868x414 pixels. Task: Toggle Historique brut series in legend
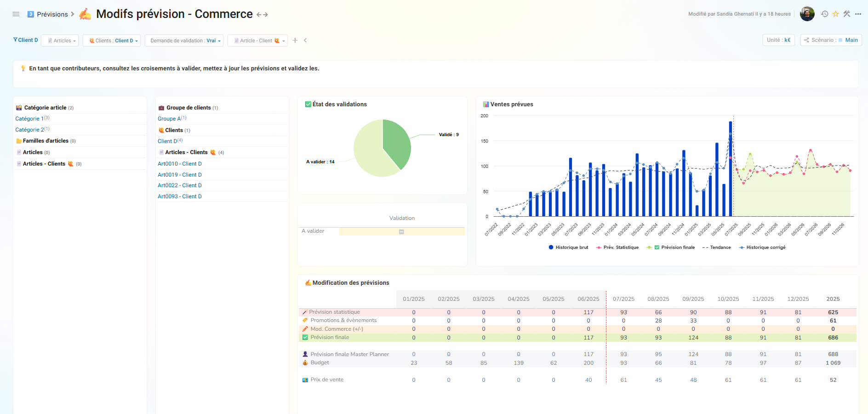click(568, 247)
